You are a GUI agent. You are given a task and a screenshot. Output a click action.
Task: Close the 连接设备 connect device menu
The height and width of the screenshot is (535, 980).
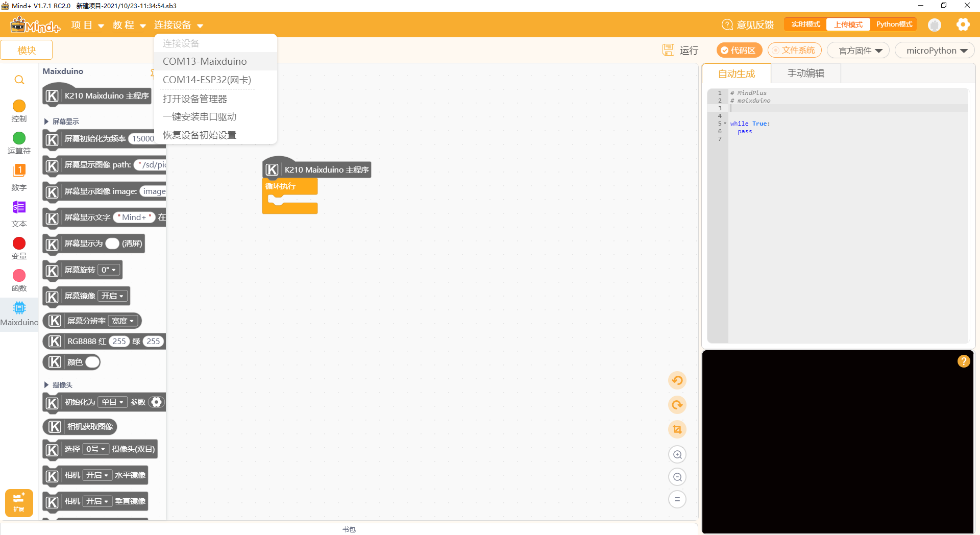(x=179, y=25)
